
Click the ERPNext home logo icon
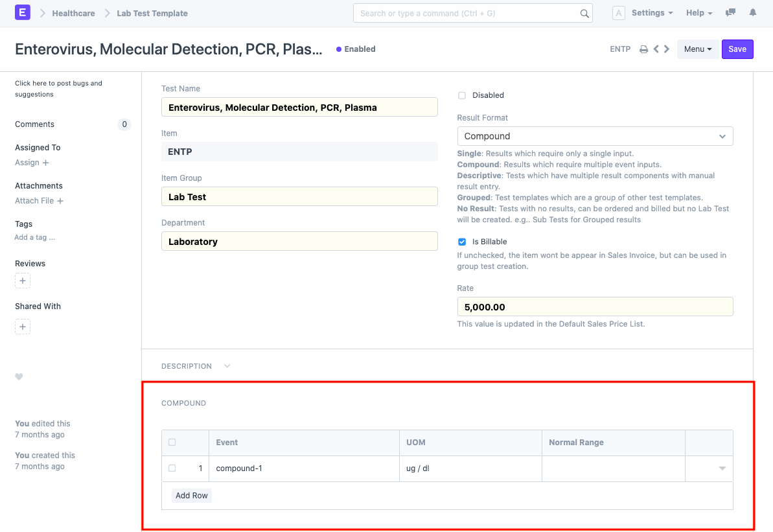click(23, 13)
